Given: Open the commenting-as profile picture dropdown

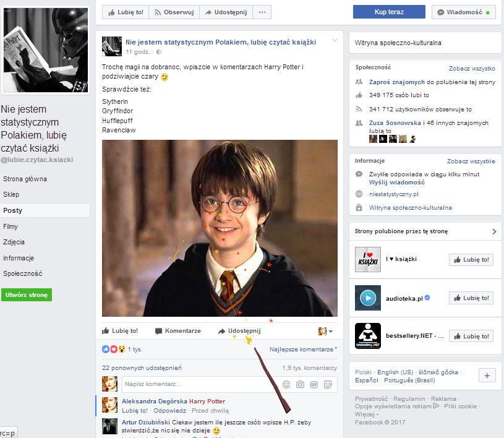Looking at the screenshot, I should 325,331.
